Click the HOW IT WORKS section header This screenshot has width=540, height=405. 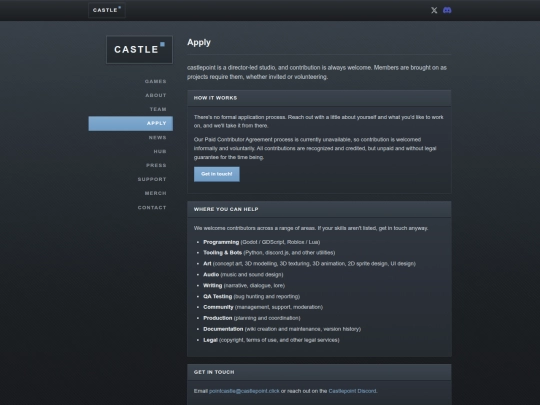point(319,98)
